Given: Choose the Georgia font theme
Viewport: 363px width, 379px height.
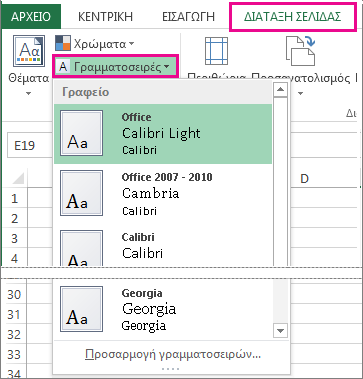Looking at the screenshot, I should point(163,310).
